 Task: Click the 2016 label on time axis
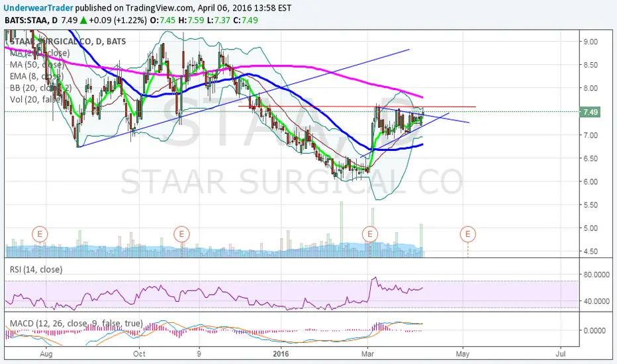pos(281,354)
